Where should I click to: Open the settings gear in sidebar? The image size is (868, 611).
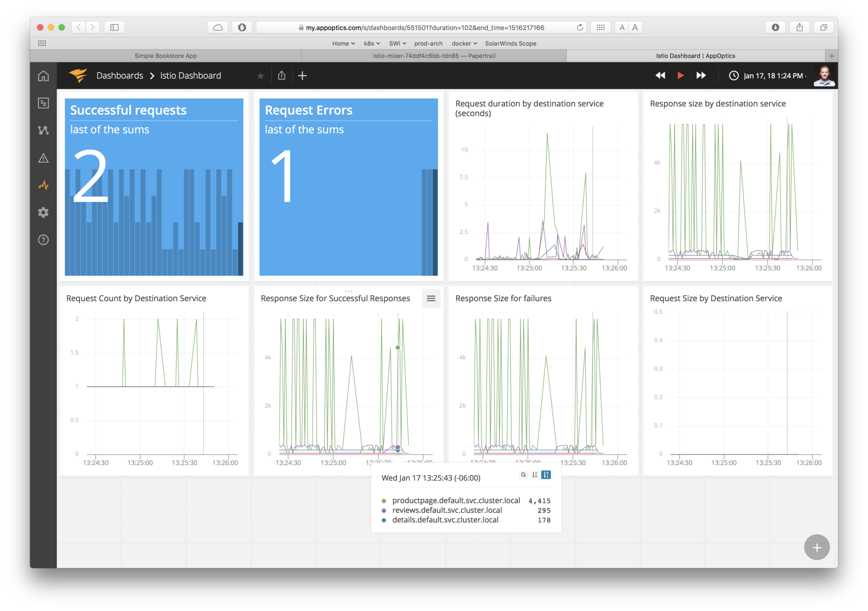[x=43, y=212]
